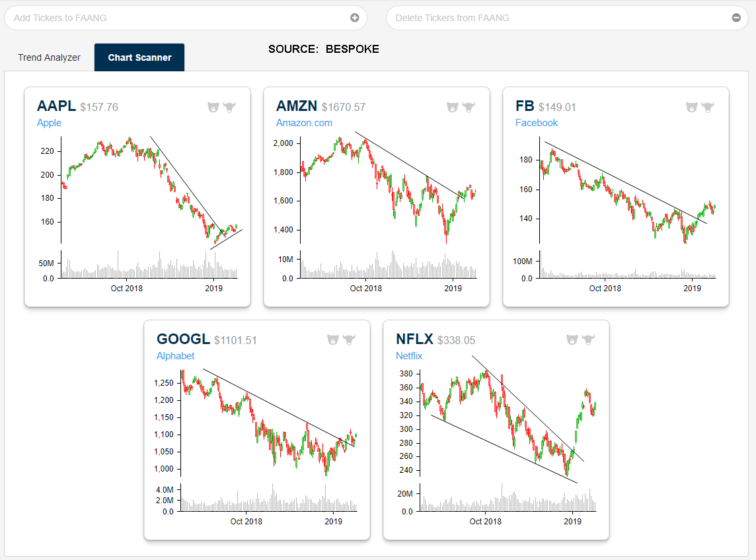The width and height of the screenshot is (756, 560).
Task: Open the Apple company link
Action: (x=50, y=123)
